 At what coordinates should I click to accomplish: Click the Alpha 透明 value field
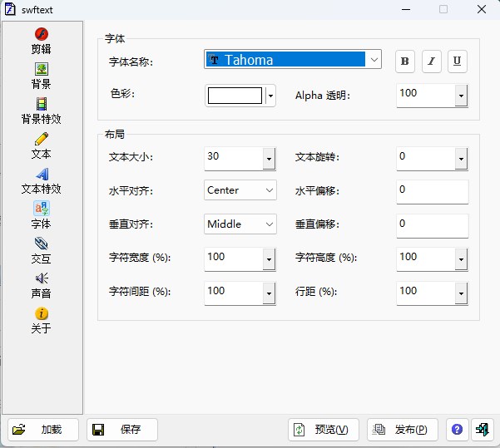426,96
